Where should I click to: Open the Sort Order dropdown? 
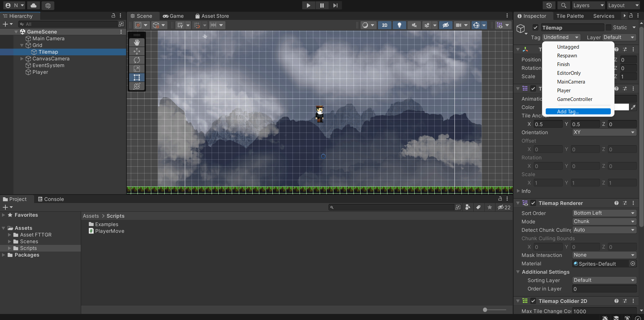point(604,213)
